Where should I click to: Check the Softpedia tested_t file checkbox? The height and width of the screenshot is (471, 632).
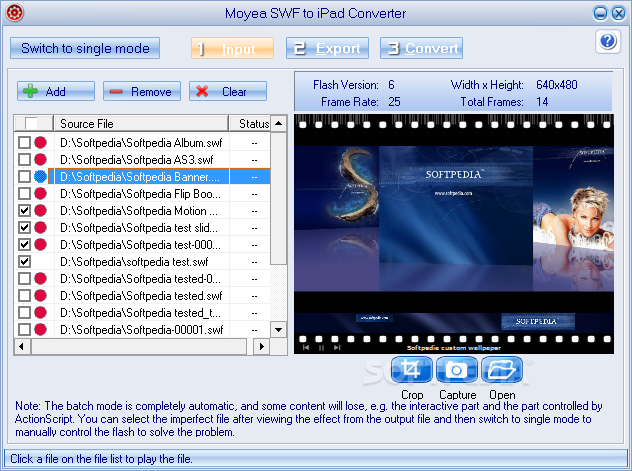pos(24,312)
